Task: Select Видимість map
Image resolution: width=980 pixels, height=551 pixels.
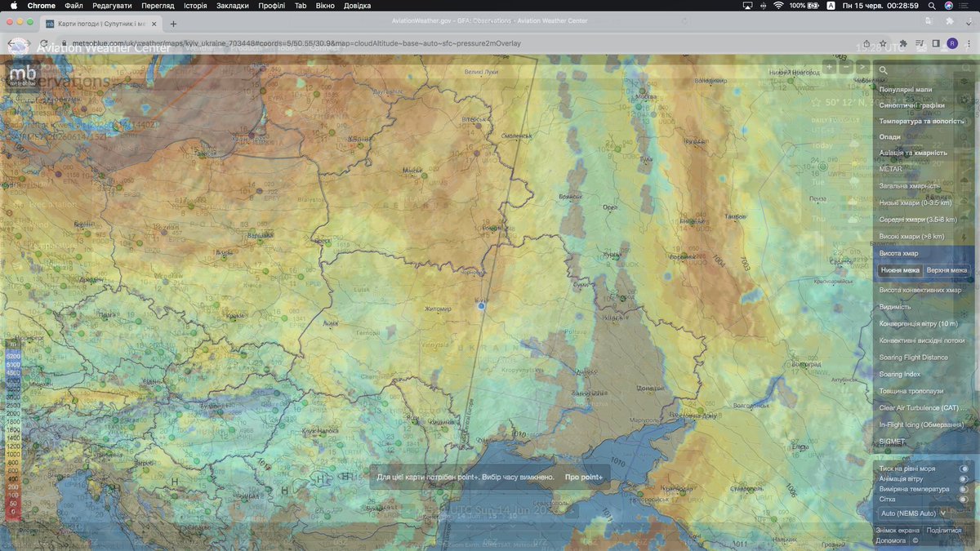Action: click(x=895, y=307)
